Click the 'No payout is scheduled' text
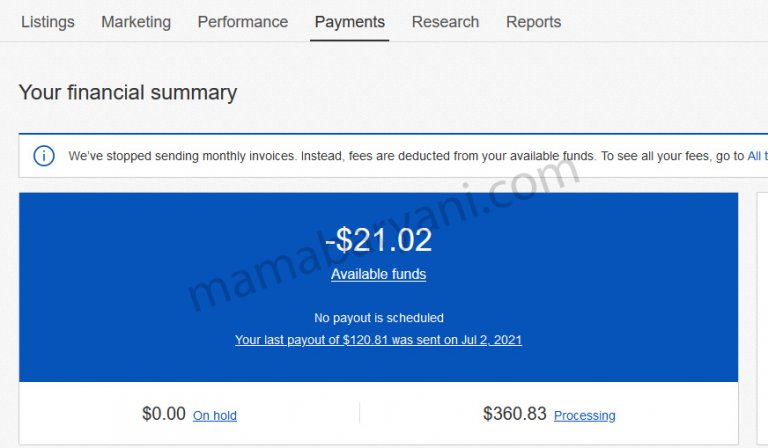The image size is (768, 448). (x=378, y=318)
